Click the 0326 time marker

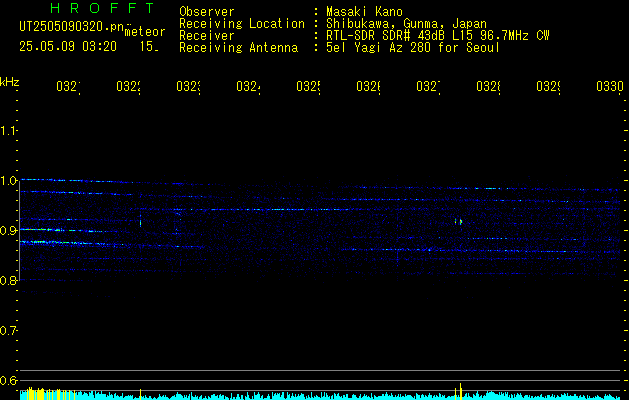369,87
